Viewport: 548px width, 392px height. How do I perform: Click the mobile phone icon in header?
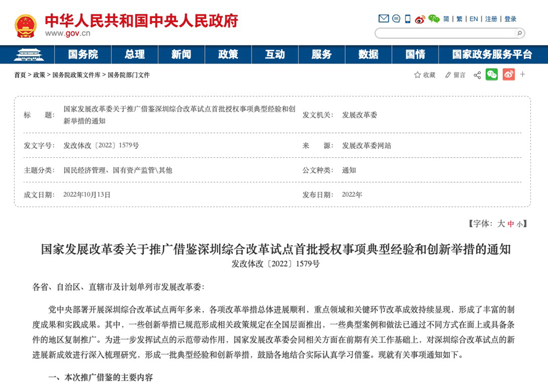(408, 19)
